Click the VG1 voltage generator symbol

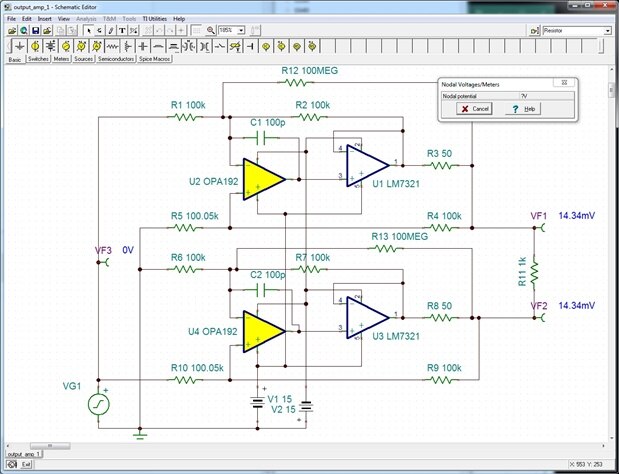click(x=101, y=405)
